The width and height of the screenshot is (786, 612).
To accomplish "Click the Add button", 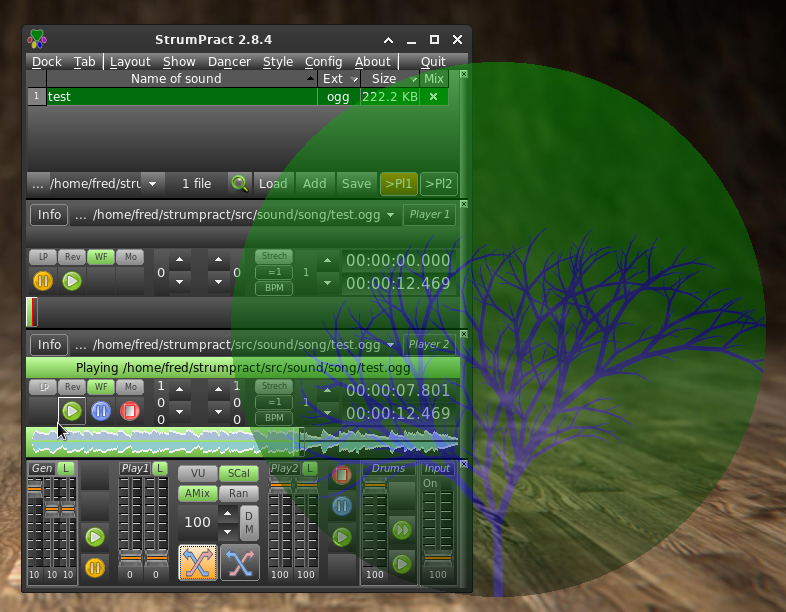I will [x=314, y=184].
